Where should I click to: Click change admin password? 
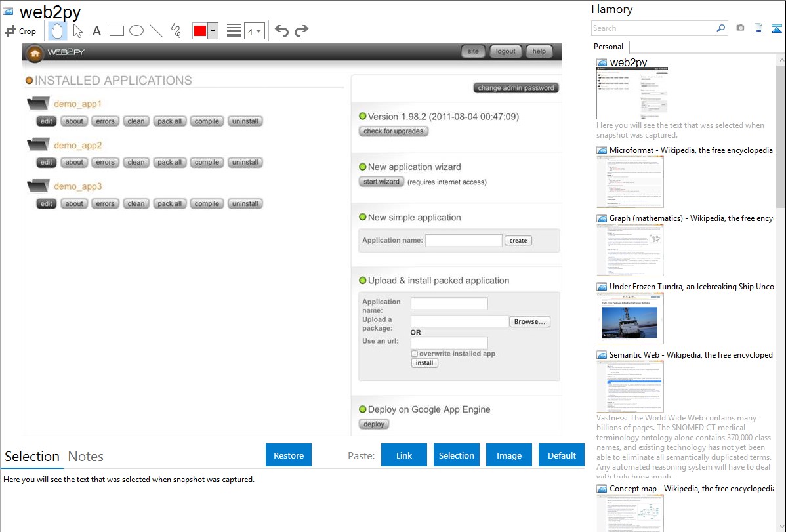[x=516, y=88]
